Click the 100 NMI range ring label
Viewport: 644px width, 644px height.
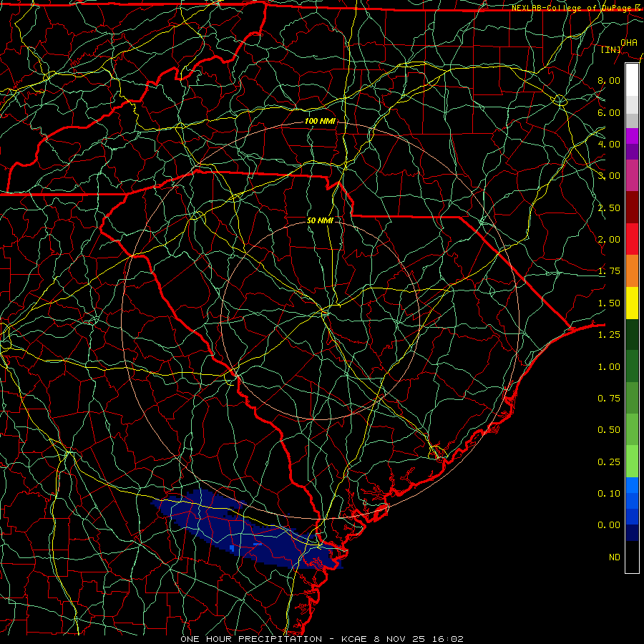tap(320, 121)
